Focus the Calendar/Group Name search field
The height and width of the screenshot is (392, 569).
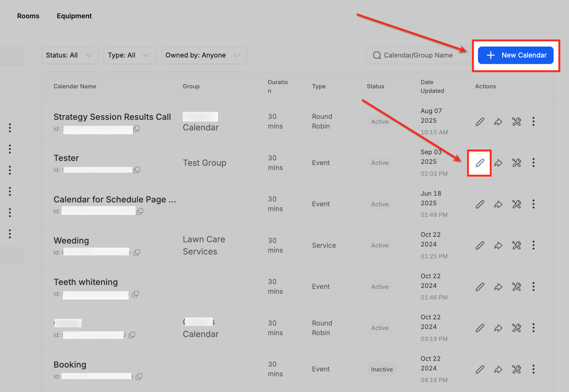(x=420, y=55)
